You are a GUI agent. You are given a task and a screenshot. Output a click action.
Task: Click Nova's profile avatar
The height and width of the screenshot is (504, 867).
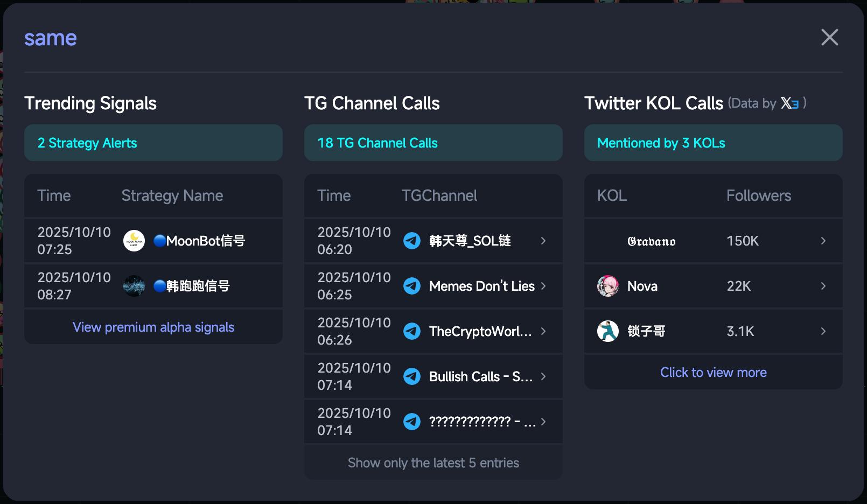608,286
